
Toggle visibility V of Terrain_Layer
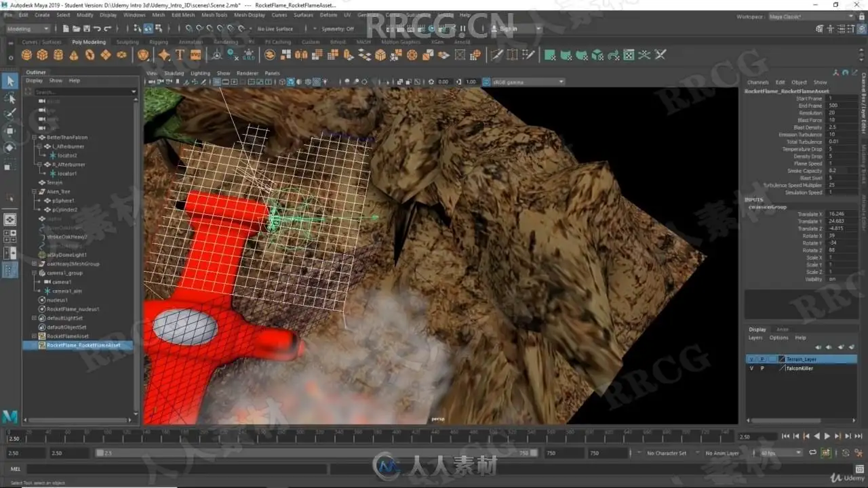751,359
